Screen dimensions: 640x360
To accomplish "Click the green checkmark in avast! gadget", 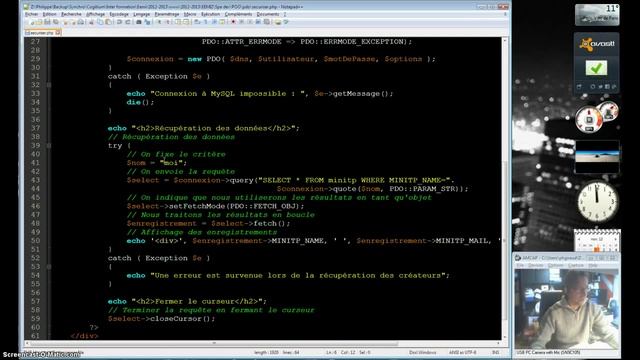I will (596, 68).
